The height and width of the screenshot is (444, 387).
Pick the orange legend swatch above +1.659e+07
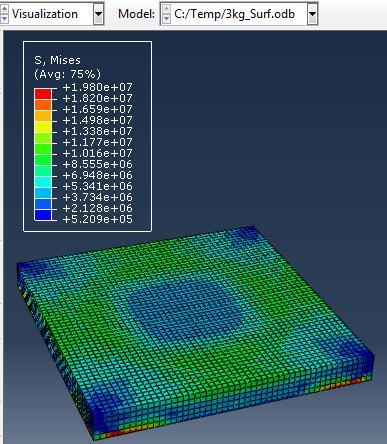(x=43, y=105)
